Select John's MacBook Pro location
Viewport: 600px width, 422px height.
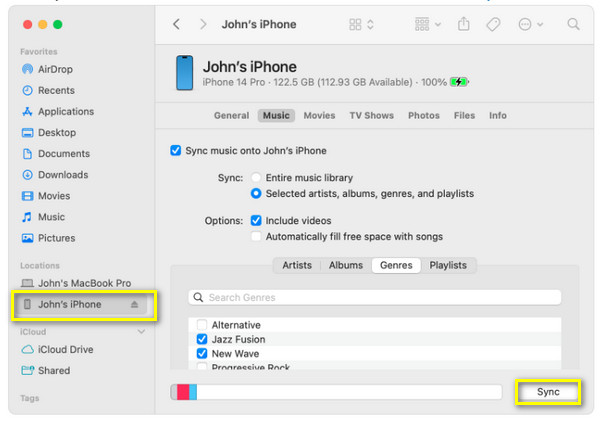[x=76, y=283]
